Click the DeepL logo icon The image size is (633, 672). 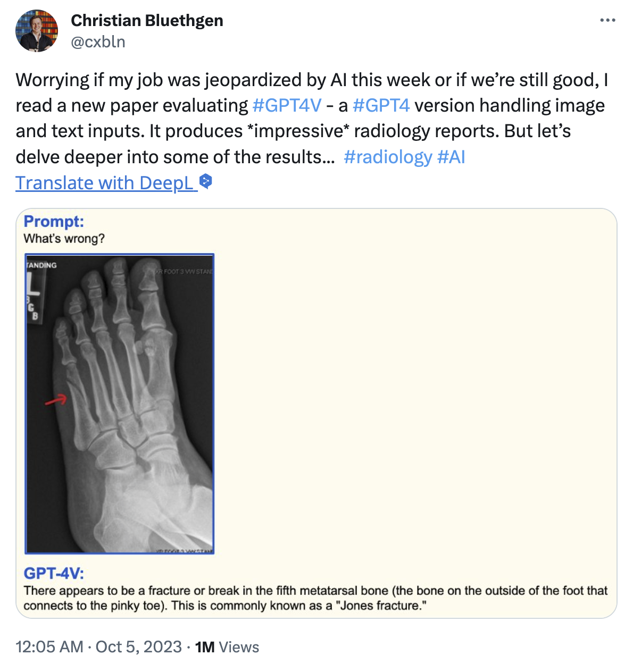click(x=206, y=181)
